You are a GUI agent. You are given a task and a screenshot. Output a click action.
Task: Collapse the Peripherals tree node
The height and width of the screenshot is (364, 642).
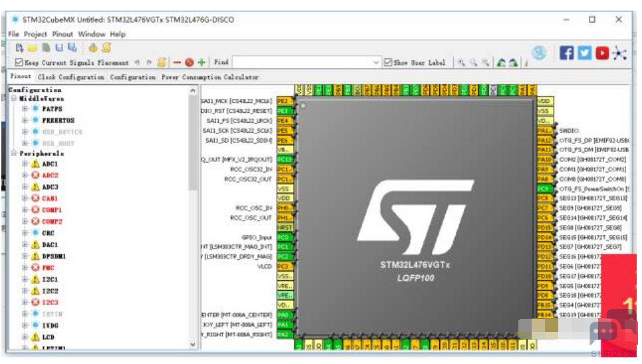[x=14, y=153]
